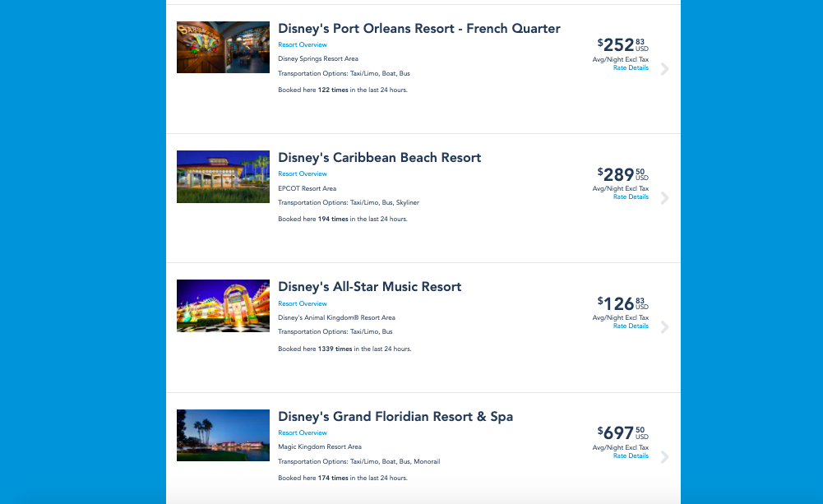Select Grand Floridian Resort photo
The width and height of the screenshot is (823, 504).
point(223,434)
